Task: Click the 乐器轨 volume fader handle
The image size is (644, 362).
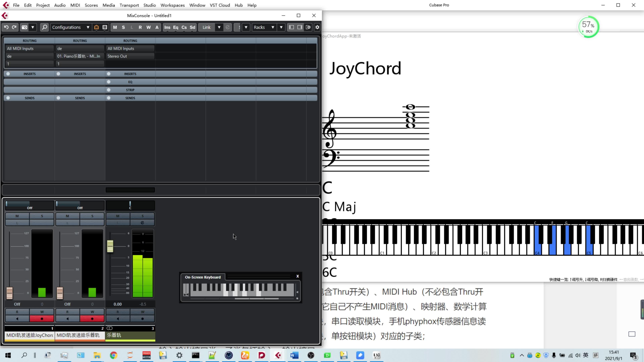Action: (110, 246)
